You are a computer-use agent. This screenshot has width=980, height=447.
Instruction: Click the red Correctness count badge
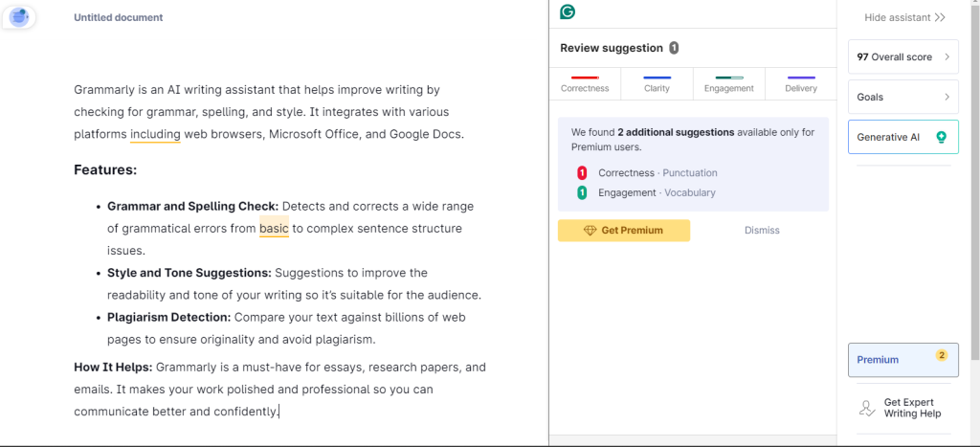[x=582, y=173]
